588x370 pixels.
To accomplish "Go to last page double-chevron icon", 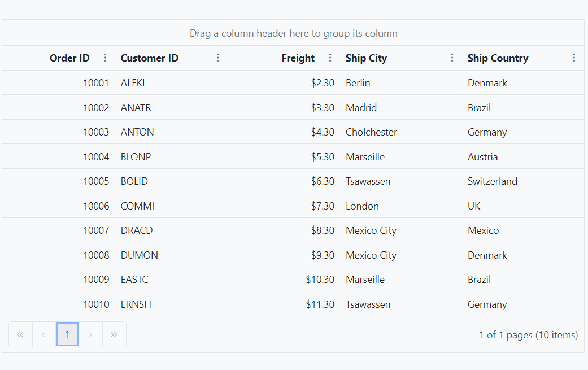I will [114, 334].
